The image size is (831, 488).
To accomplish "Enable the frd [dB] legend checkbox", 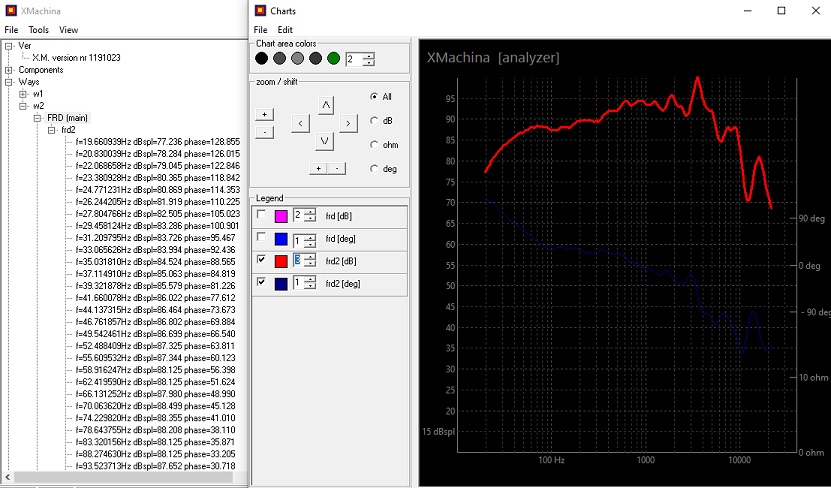I will click(261, 214).
